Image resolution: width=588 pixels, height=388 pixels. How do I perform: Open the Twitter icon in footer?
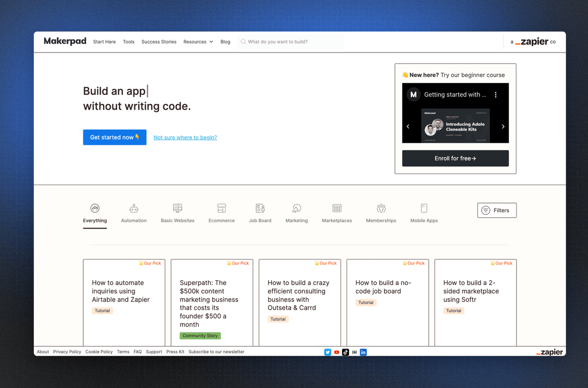click(x=328, y=352)
